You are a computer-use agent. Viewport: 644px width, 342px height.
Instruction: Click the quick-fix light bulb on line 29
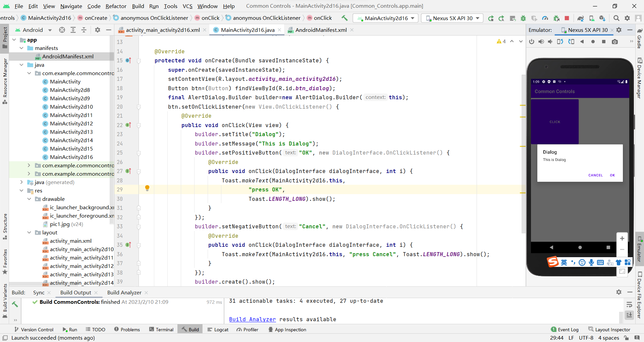(x=147, y=188)
